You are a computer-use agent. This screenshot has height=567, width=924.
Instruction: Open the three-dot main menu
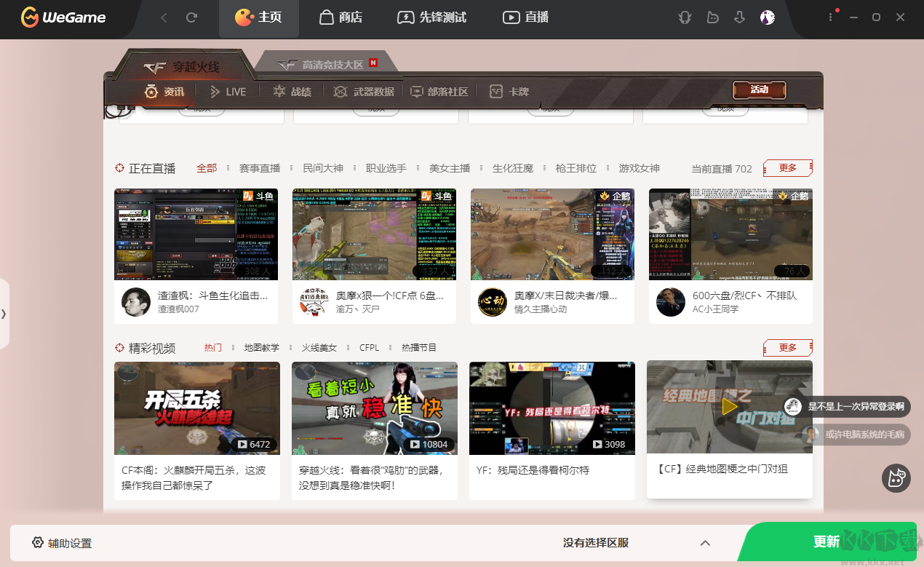(x=831, y=17)
